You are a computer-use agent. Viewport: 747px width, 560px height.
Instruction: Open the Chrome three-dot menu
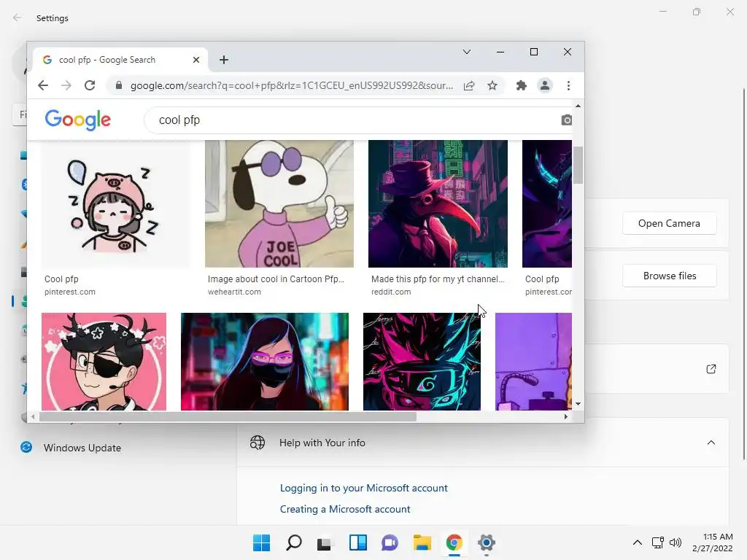pyautogui.click(x=568, y=86)
